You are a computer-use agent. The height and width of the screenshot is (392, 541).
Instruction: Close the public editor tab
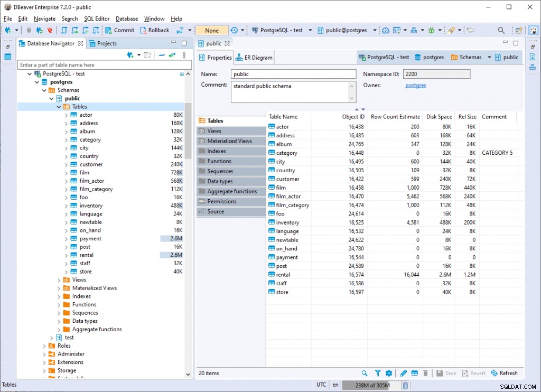(227, 43)
